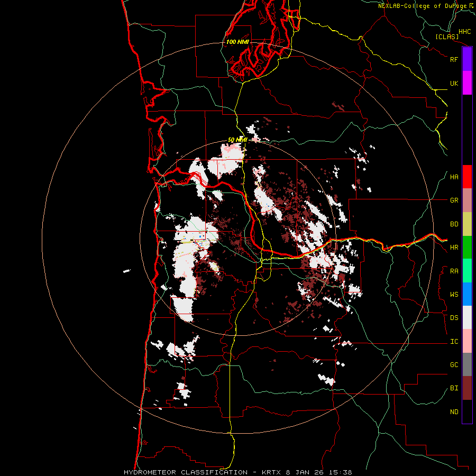
Task: Click the 'DS' legend label
Action: 454,318
